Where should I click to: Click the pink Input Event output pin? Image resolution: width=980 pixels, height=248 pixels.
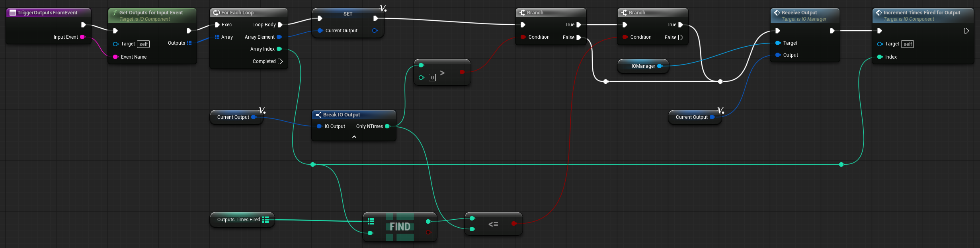[82, 37]
